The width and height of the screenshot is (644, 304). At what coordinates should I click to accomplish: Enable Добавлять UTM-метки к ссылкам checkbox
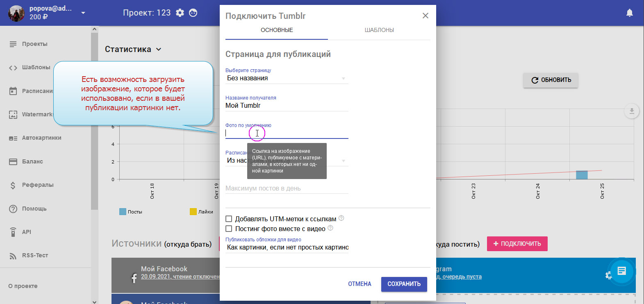coord(229,219)
